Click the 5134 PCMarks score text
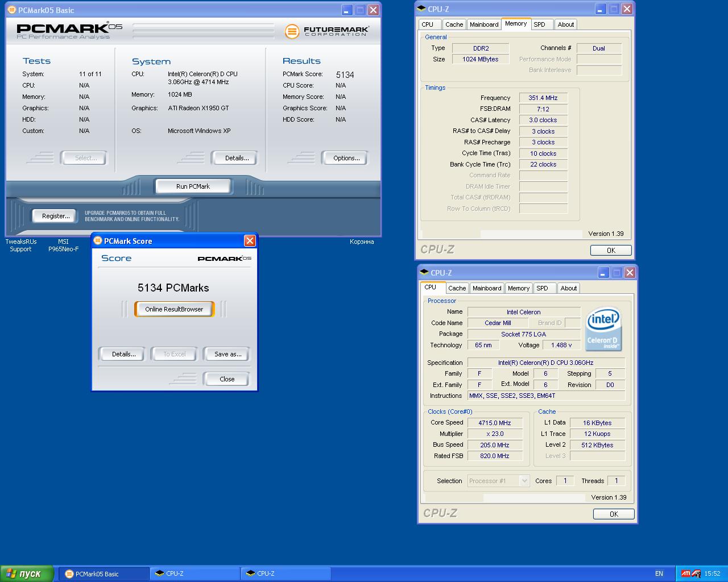Image resolution: width=728 pixels, height=582 pixels. [173, 288]
